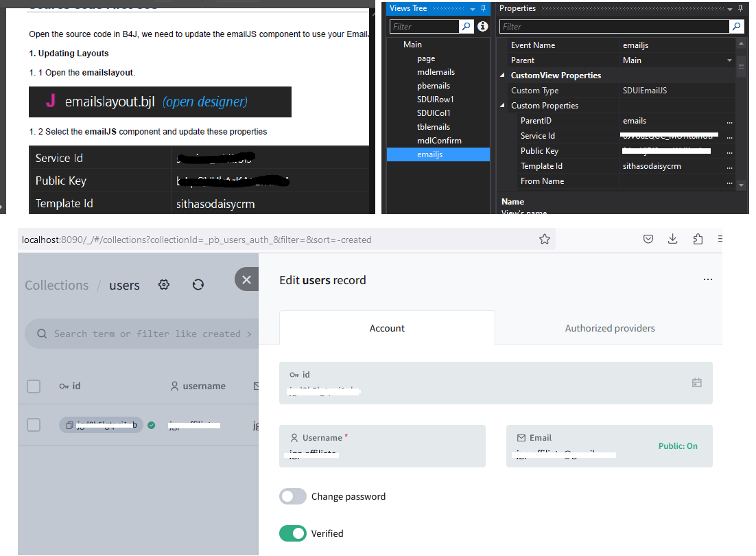Select mdlConfirm in the Views Tree
The image size is (756, 556).
coord(439,141)
